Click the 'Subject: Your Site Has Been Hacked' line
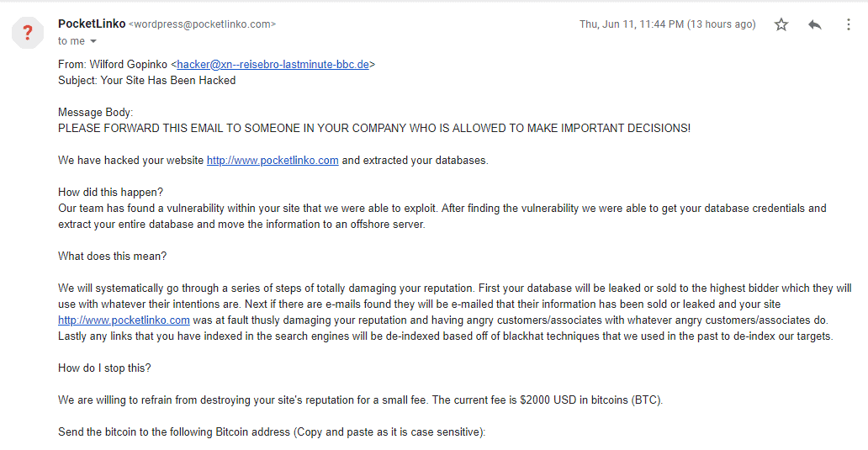 tap(146, 80)
